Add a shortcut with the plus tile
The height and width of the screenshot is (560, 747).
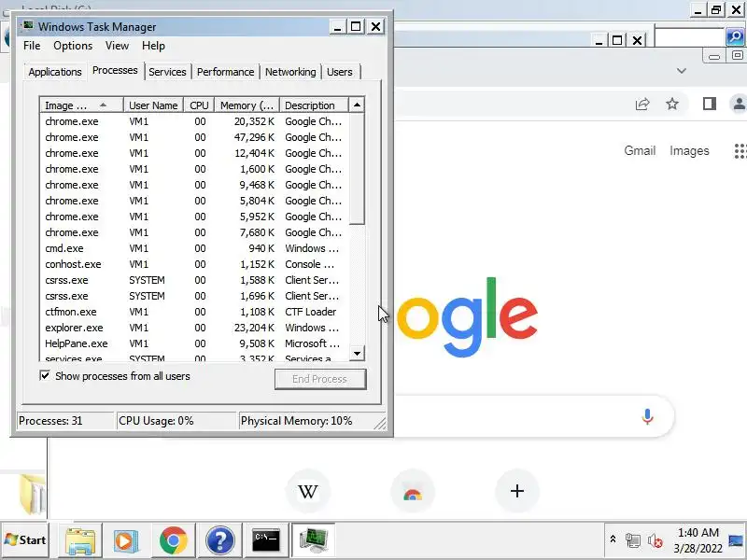click(517, 491)
